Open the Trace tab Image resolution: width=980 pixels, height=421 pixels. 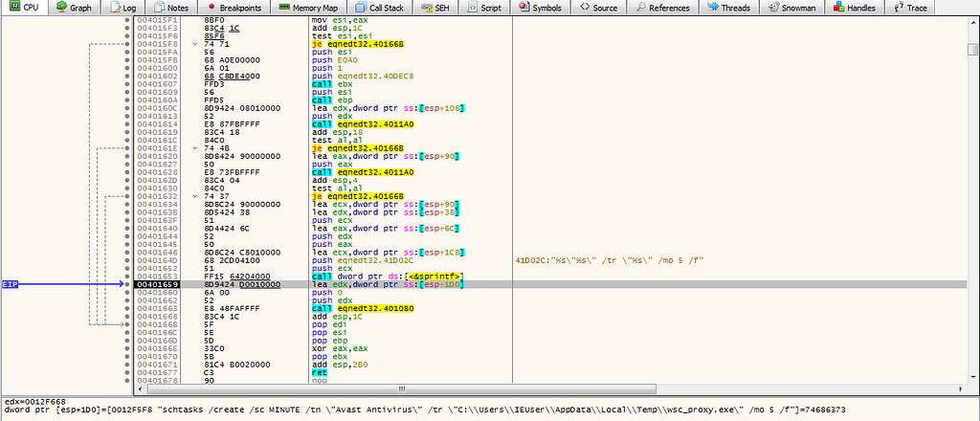911,8
